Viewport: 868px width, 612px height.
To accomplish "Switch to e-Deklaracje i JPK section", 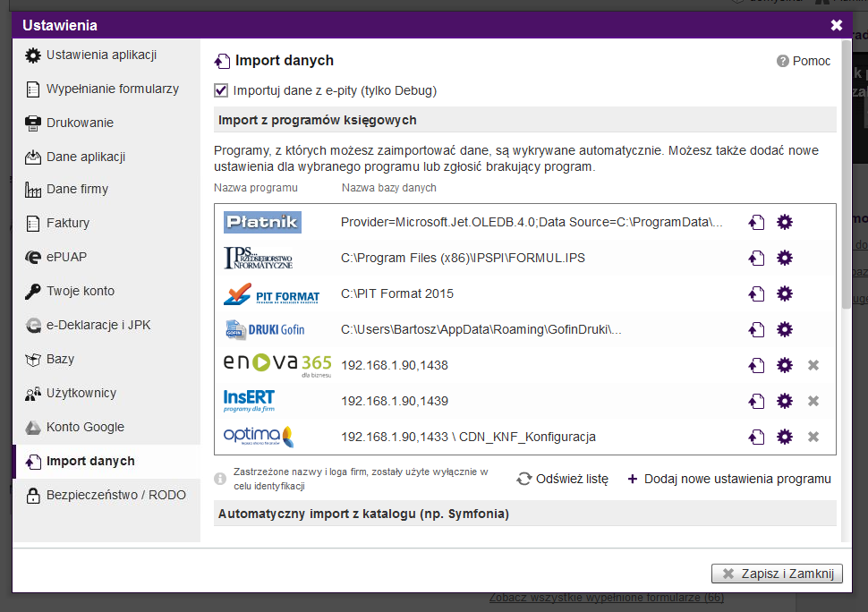I will click(x=98, y=325).
